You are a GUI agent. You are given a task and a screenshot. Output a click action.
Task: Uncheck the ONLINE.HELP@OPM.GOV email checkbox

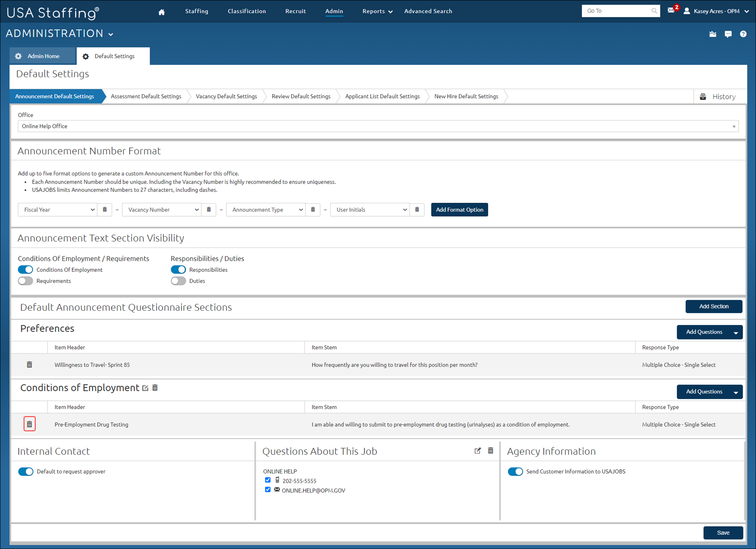coord(268,490)
